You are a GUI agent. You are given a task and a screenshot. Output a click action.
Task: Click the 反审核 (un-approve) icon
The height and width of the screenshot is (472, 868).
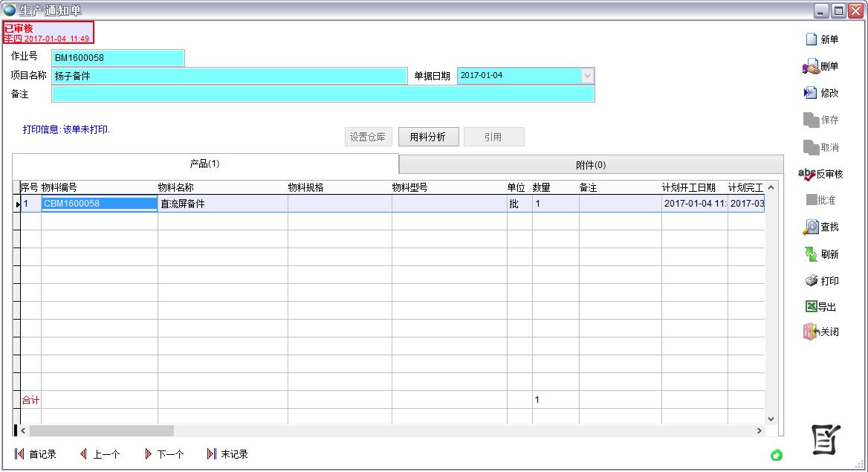806,174
